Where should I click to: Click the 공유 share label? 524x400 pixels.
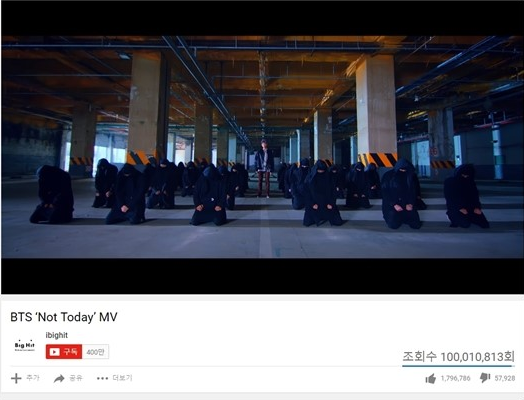point(76,378)
